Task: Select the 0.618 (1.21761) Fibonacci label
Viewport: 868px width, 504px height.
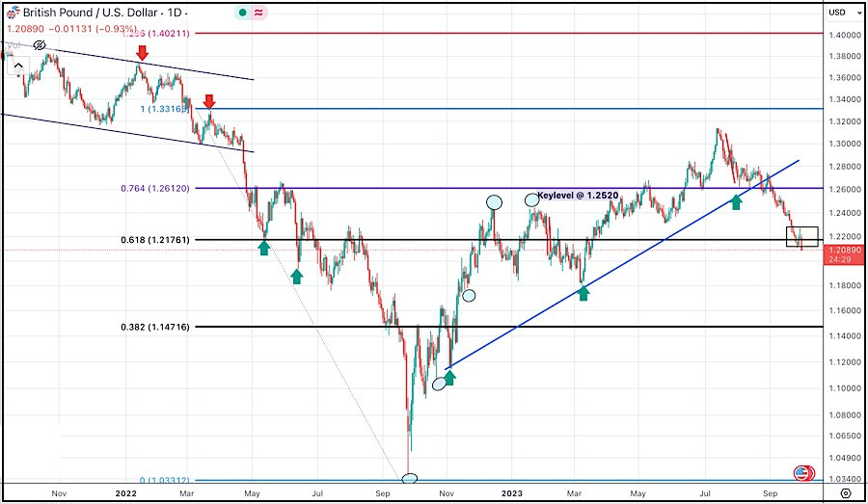Action: click(x=155, y=240)
